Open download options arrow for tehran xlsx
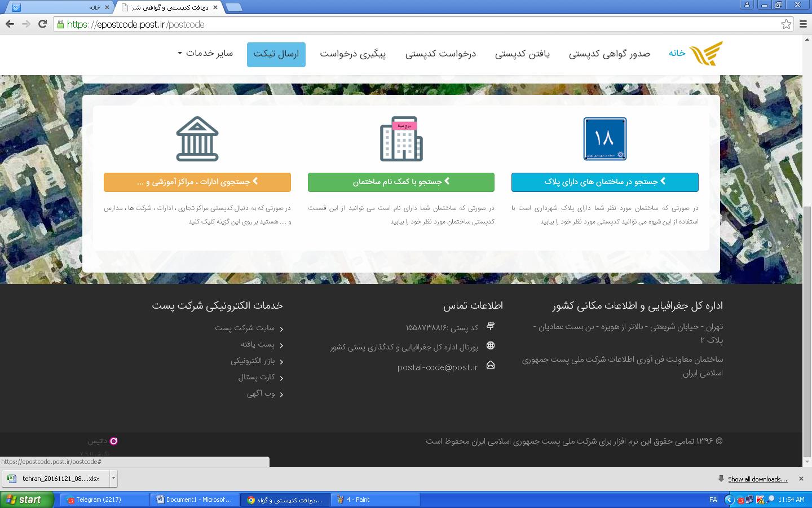 [x=113, y=478]
